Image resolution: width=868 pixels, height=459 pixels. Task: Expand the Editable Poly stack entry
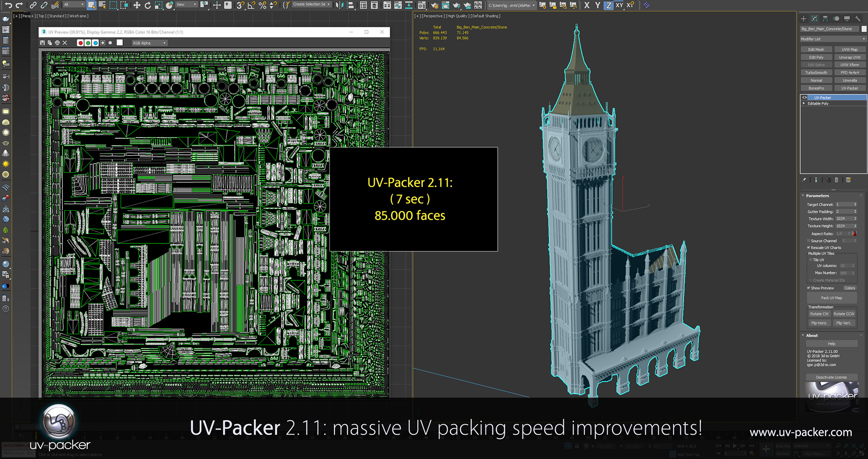(x=804, y=104)
